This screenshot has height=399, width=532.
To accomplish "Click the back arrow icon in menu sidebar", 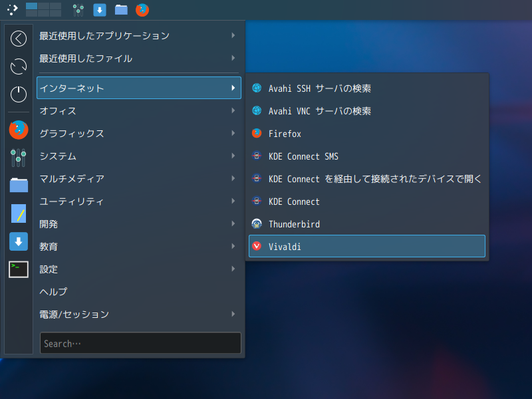I will click(19, 39).
